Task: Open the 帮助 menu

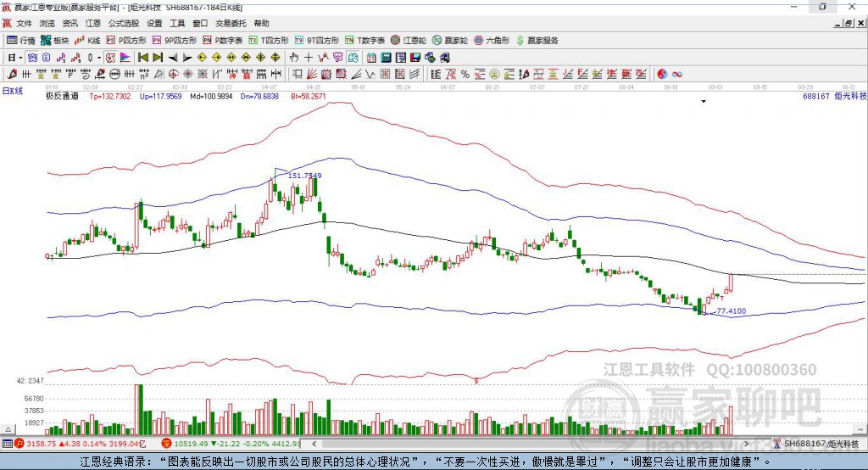Action: tap(261, 23)
